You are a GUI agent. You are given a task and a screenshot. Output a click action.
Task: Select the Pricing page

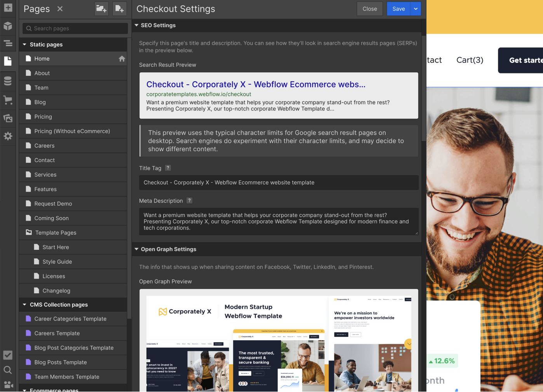pyautogui.click(x=73, y=117)
